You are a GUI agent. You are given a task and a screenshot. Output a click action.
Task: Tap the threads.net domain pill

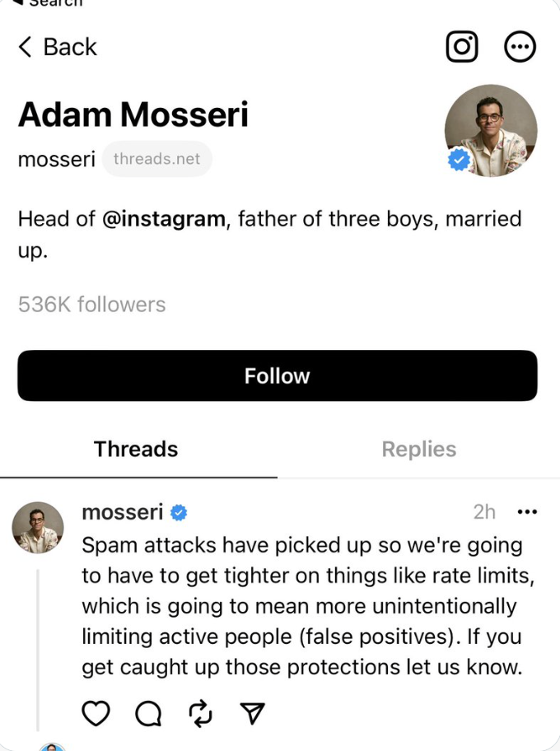tap(156, 159)
